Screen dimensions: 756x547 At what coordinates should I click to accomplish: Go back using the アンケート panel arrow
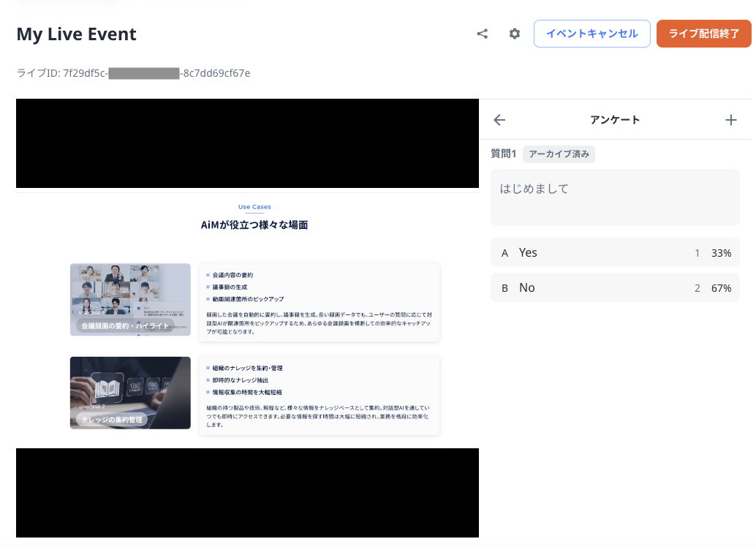pos(499,120)
